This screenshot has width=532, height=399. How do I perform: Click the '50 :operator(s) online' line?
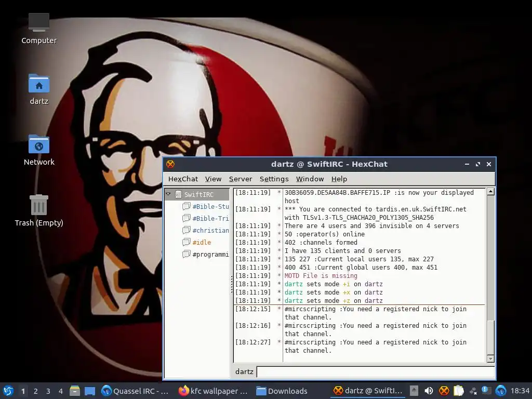point(324,234)
